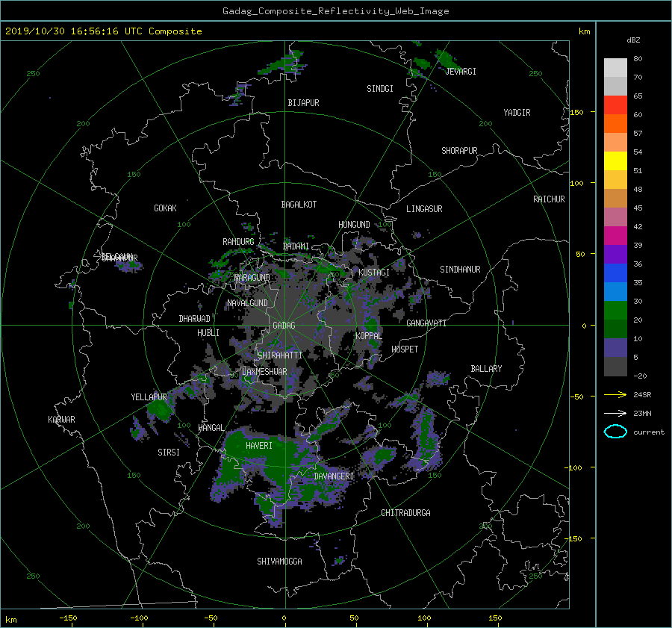Screen dimensions: 672x628
Task: Click the LINGASUR city label
Action: coord(424,209)
